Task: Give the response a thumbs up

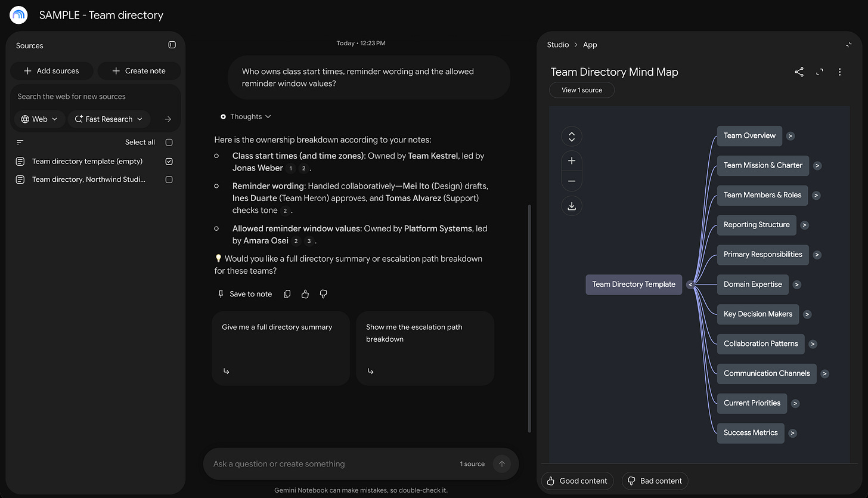Action: [305, 294]
